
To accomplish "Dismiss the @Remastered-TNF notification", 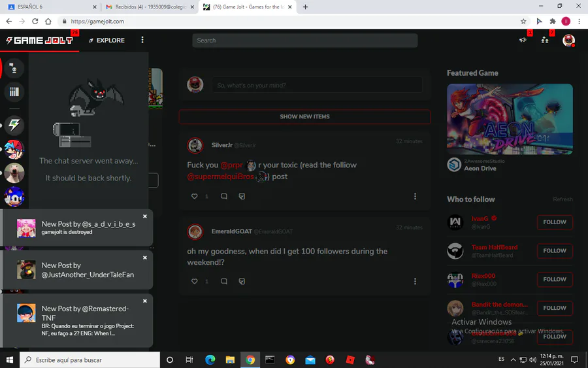I will click(145, 301).
